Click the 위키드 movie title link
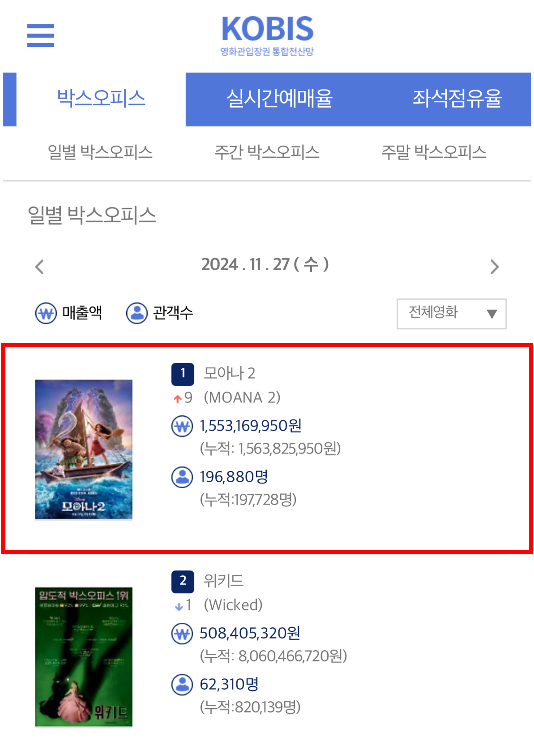The height and width of the screenshot is (756, 534). coord(223,580)
